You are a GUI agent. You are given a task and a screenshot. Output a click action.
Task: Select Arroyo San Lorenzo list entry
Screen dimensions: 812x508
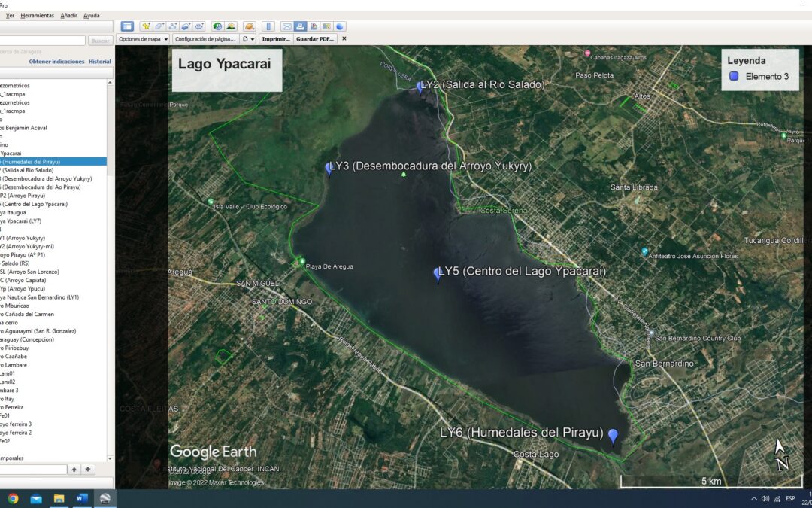click(30, 272)
